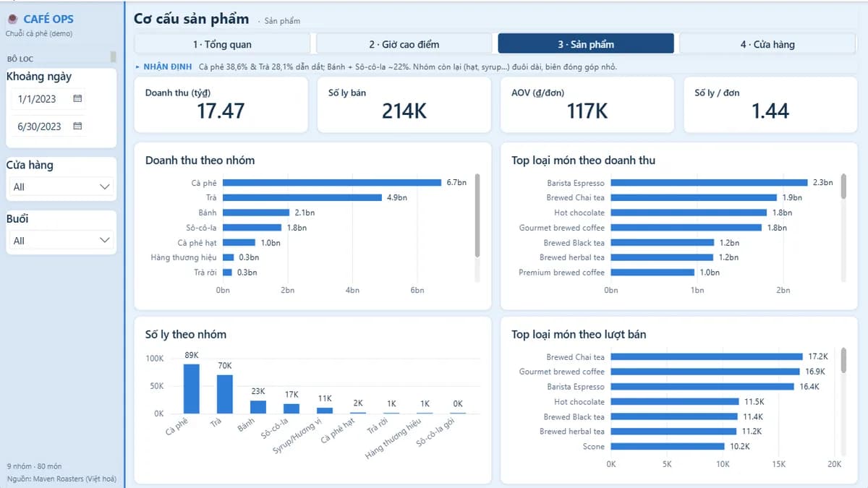Click the NHẬN ĐỊNH arrow marker icon
The image size is (868, 488).
137,67
